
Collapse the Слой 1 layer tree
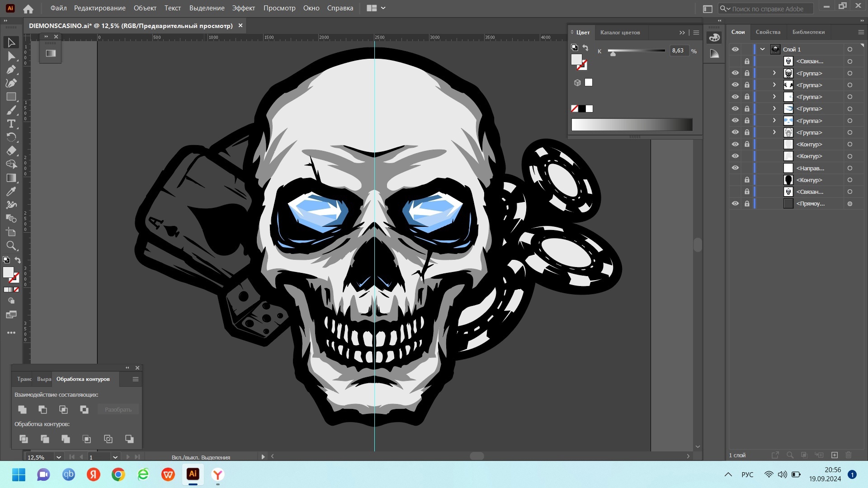pos(763,49)
